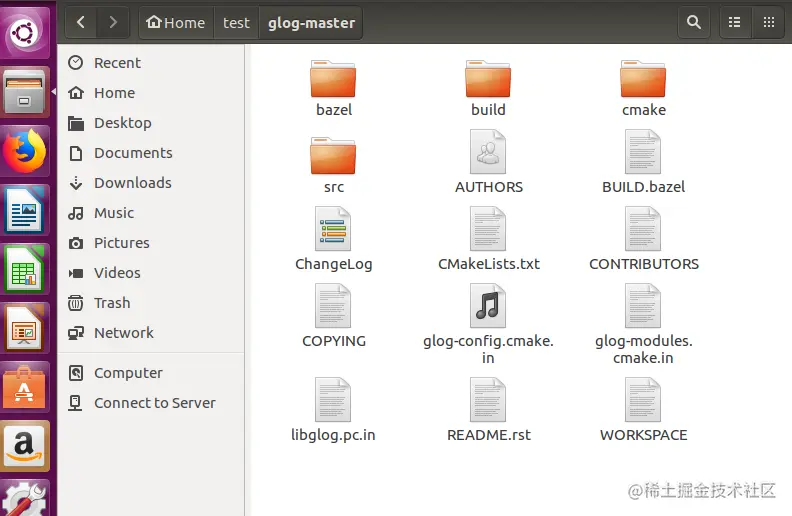Open Ubuntu Software from the dock
This screenshot has height=516, width=792.
point(24,388)
